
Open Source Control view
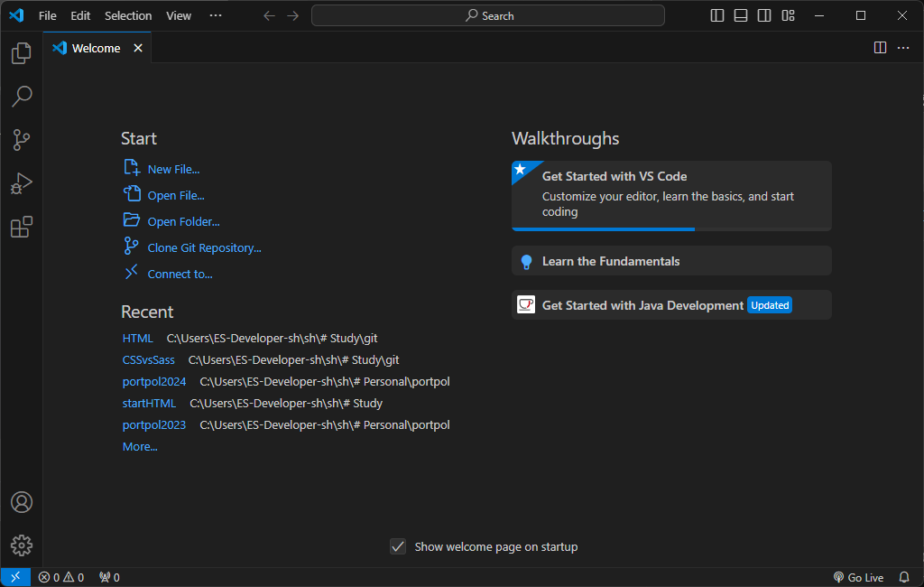(22, 140)
